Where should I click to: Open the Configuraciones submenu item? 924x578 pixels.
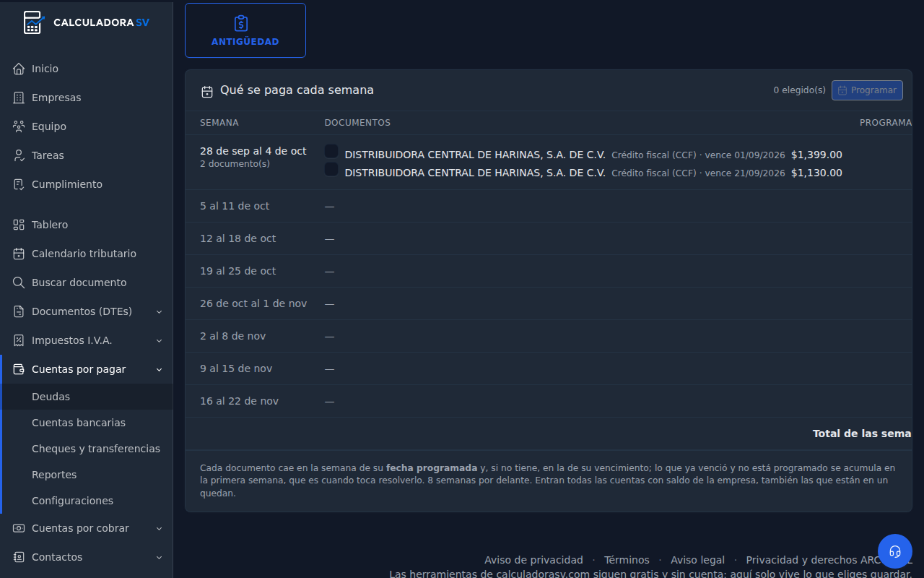[87, 501]
